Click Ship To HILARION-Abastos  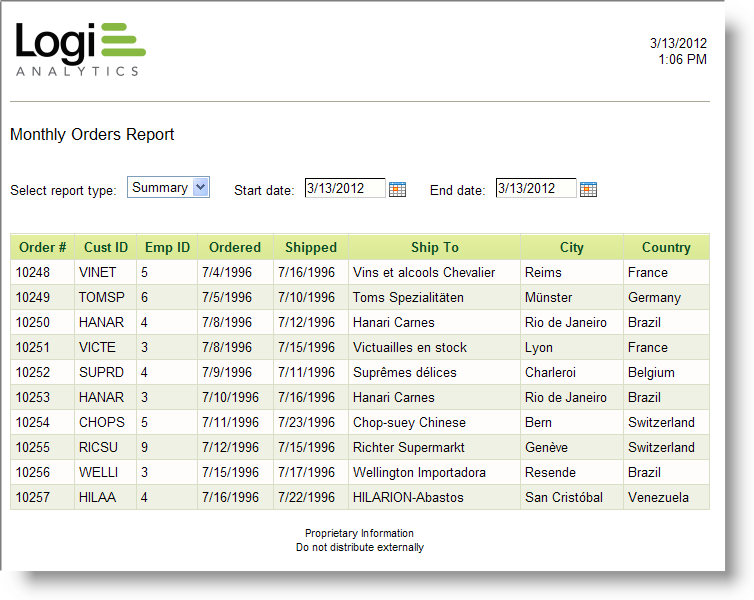click(x=408, y=497)
